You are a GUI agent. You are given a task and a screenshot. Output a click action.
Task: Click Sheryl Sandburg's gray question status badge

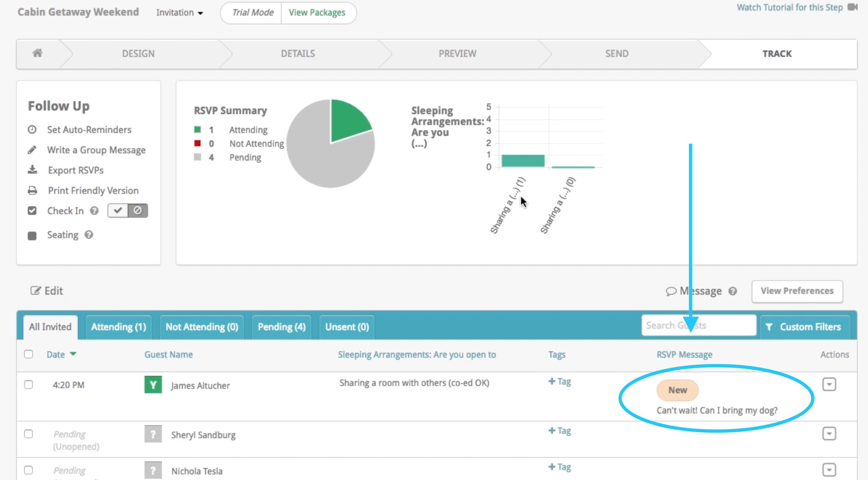click(153, 434)
